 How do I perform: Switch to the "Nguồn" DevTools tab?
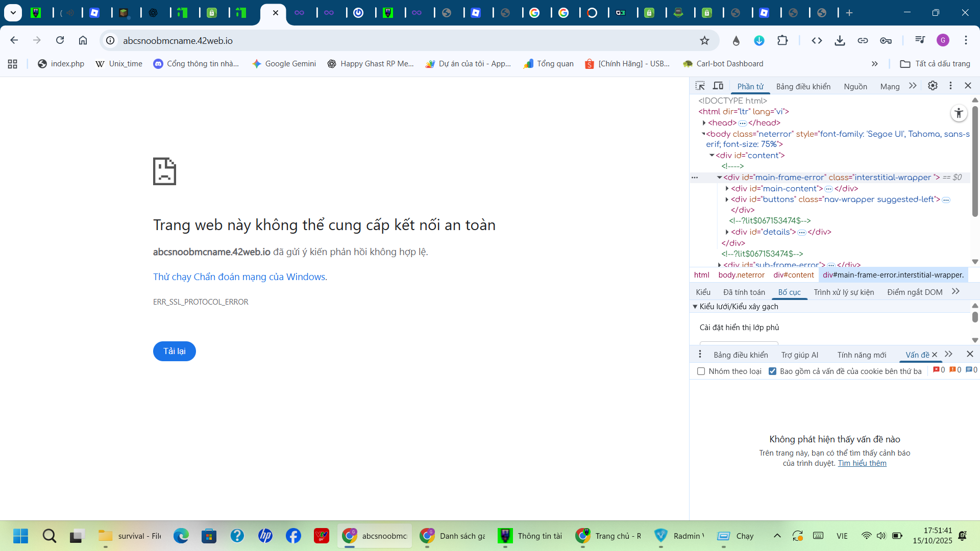pos(855,87)
